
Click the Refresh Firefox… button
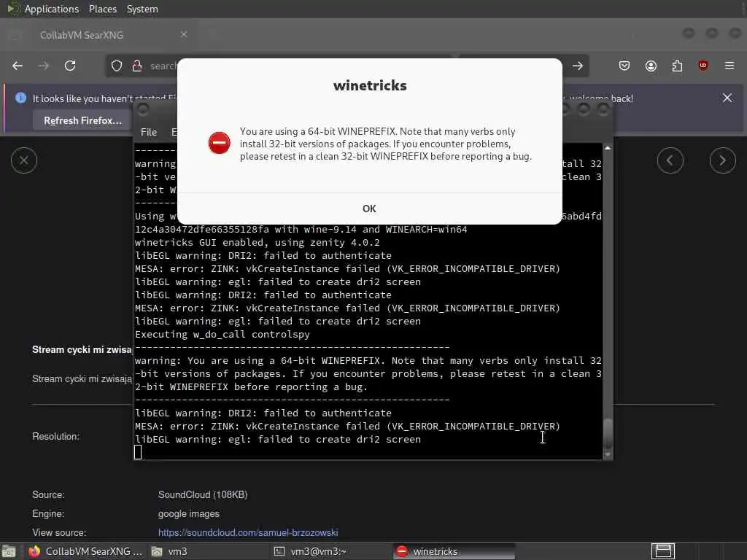[83, 120]
